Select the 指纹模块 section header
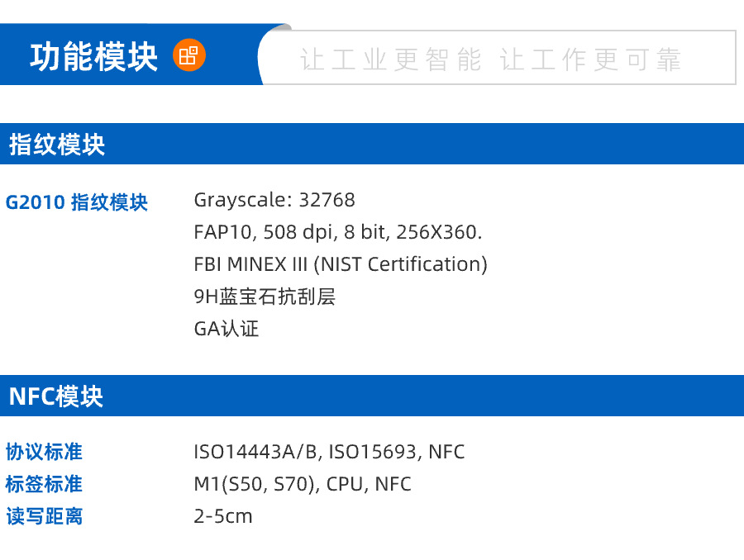The width and height of the screenshot is (744, 560). [57, 145]
